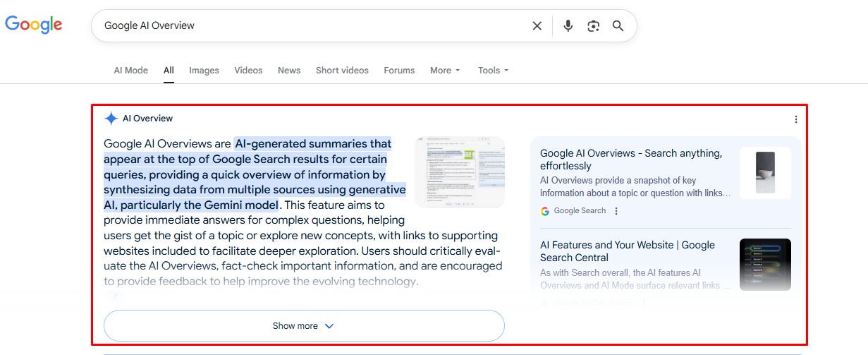View the Forums tab
Viewport: 868px width, 355px height.
(399, 71)
